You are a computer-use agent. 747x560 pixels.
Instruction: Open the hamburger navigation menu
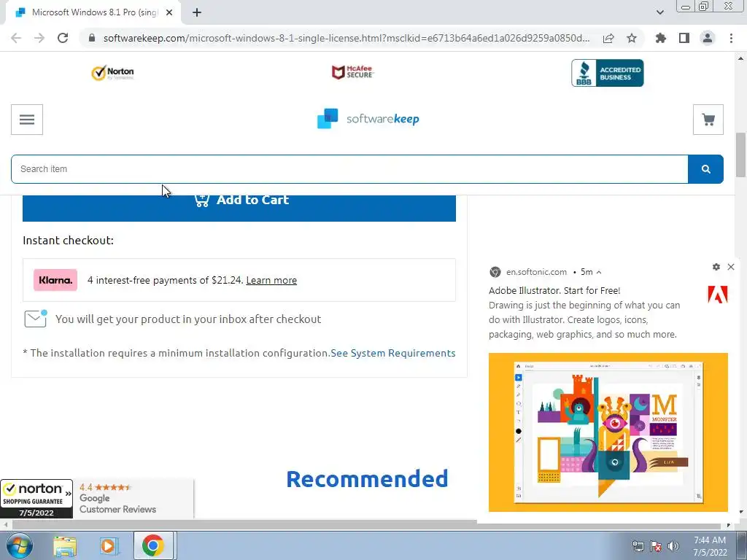point(27,120)
